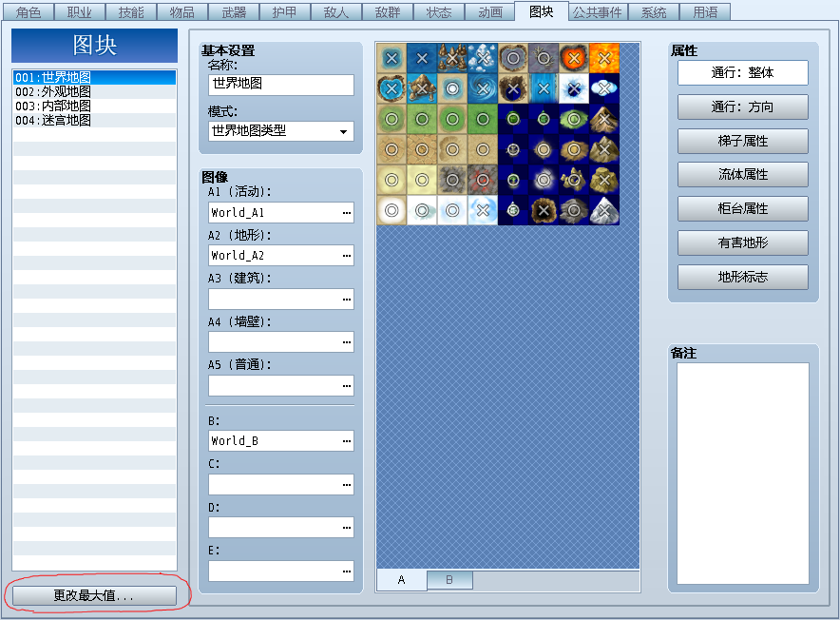
Task: Toggle passage on the solid orange lava tile
Action: point(604,58)
